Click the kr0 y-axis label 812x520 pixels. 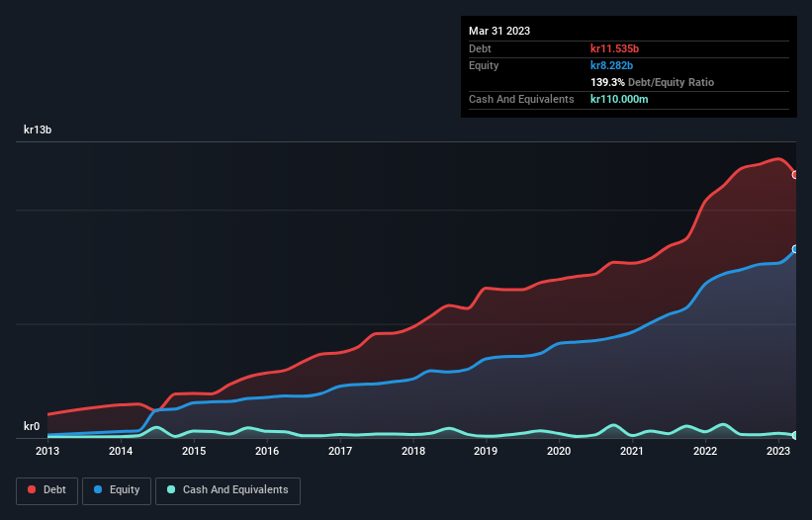(32, 426)
